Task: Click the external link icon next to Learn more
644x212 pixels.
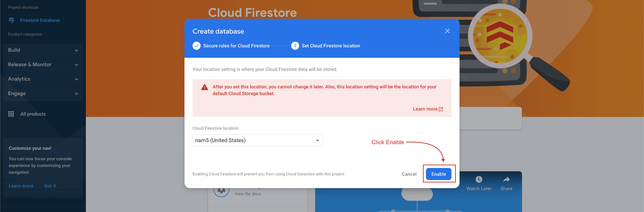Action: pos(441,109)
